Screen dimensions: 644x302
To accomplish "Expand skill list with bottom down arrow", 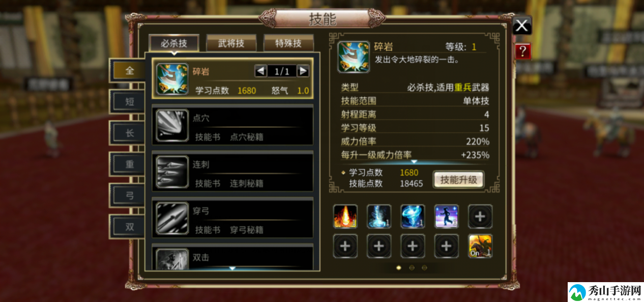I will click(x=232, y=268).
